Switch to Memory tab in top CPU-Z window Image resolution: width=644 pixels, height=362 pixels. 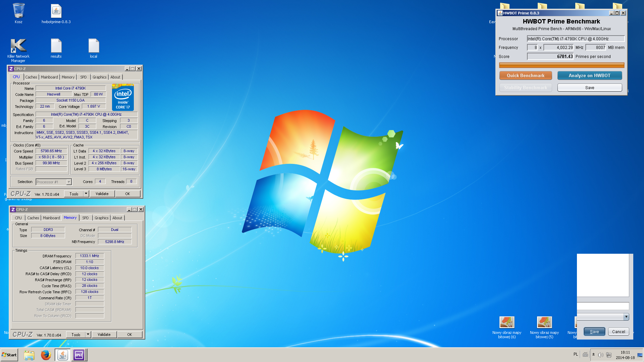(68, 77)
